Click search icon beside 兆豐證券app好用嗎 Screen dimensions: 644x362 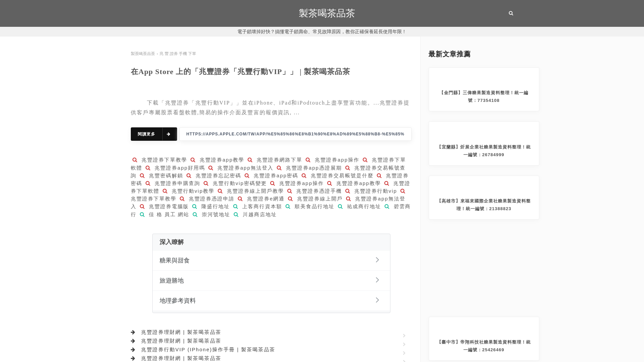point(148,168)
